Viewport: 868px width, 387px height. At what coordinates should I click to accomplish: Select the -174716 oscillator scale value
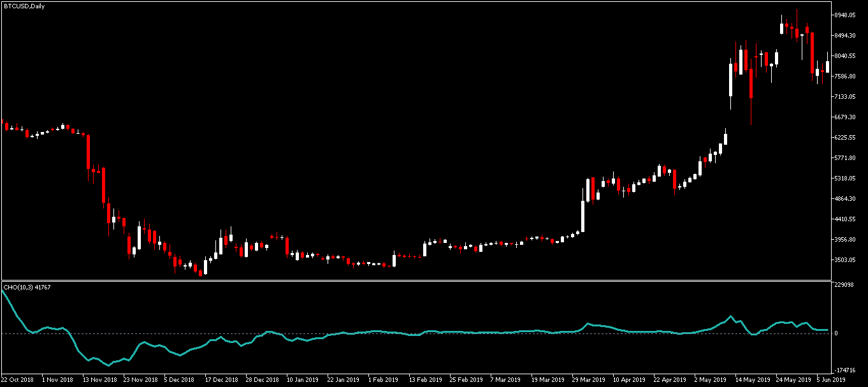846,370
